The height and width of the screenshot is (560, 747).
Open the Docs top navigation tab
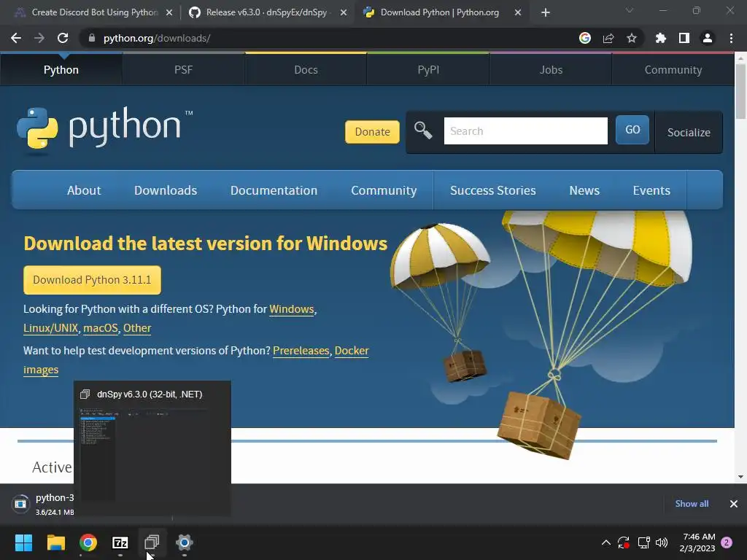(x=306, y=69)
